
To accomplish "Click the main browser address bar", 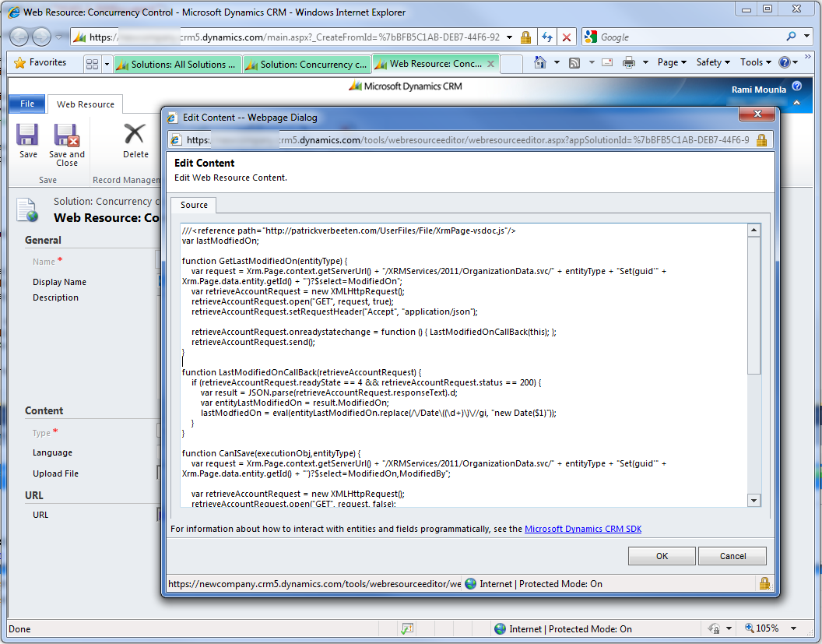I will point(293,37).
